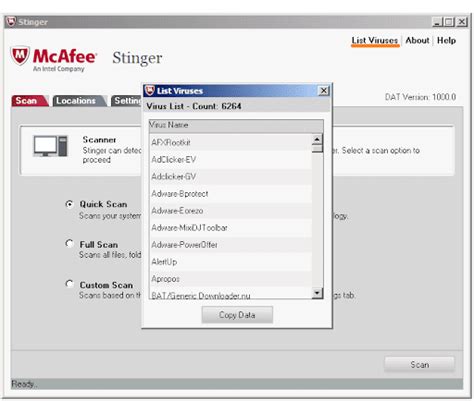Click the Stinger title bar shield icon
Image resolution: width=474 pixels, height=401 pixels.
[x=11, y=22]
